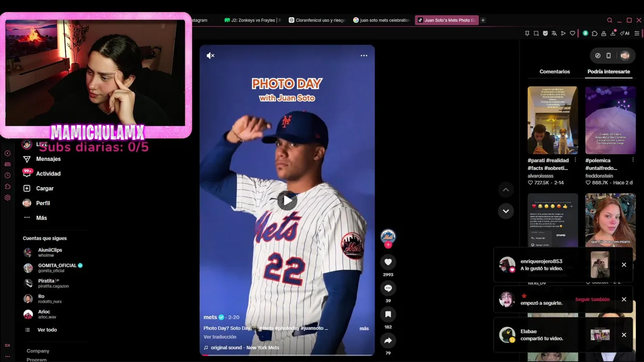Click the ad blocker shield icon
This screenshot has height=362, width=644.
pos(545,33)
